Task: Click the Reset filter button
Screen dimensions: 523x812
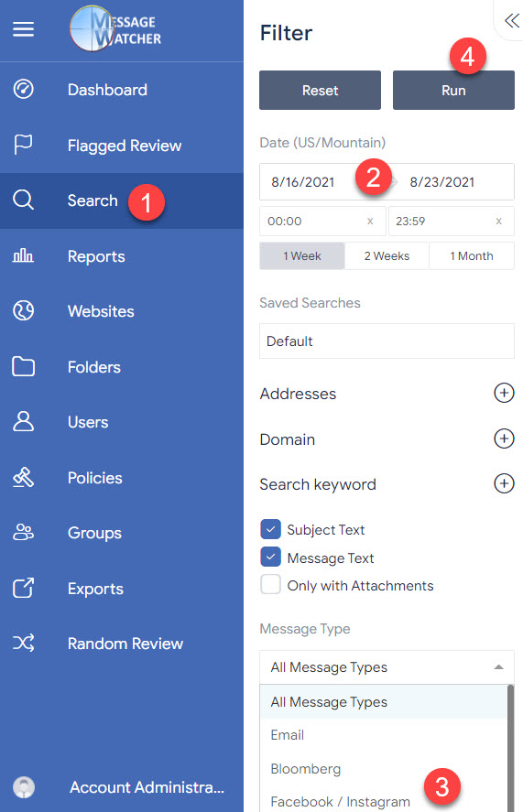Action: coord(320,90)
